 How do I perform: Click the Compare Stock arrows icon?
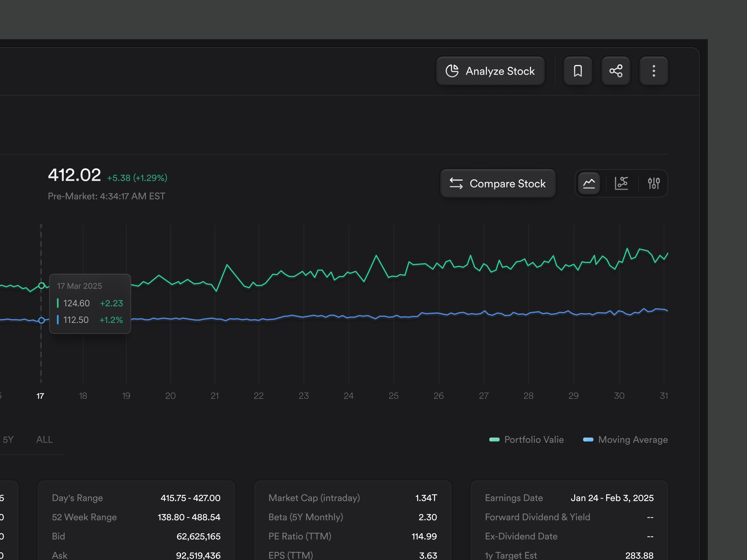[456, 183]
